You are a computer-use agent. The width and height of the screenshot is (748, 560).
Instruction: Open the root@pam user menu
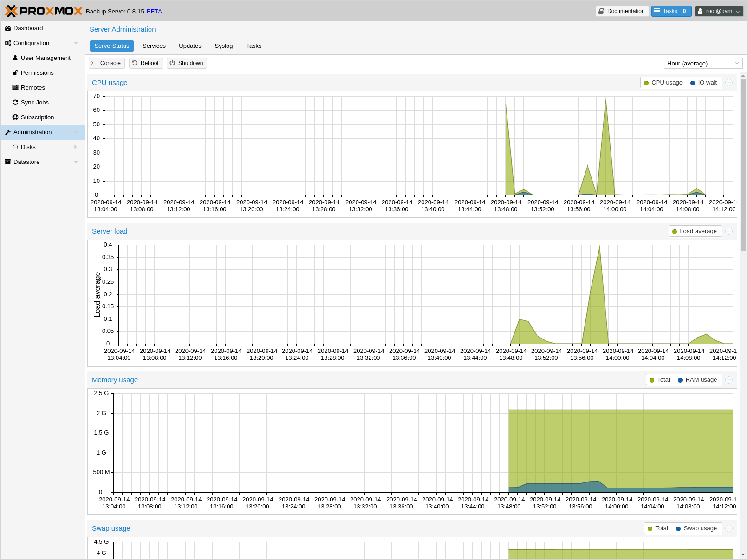click(x=719, y=11)
